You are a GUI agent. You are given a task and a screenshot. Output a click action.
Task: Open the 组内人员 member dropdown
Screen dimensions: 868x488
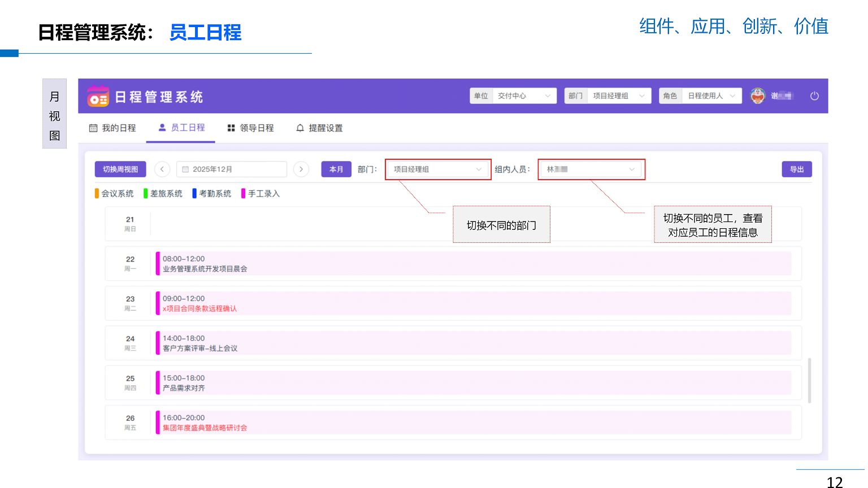tap(591, 169)
